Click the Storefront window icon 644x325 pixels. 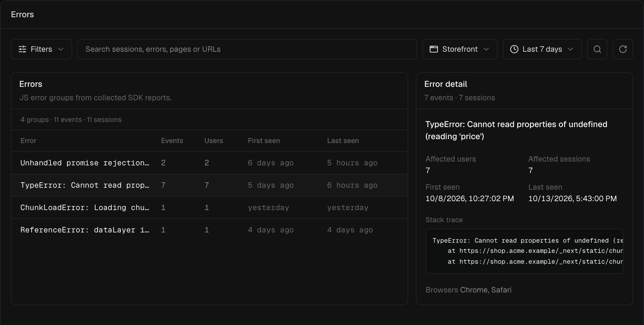433,49
